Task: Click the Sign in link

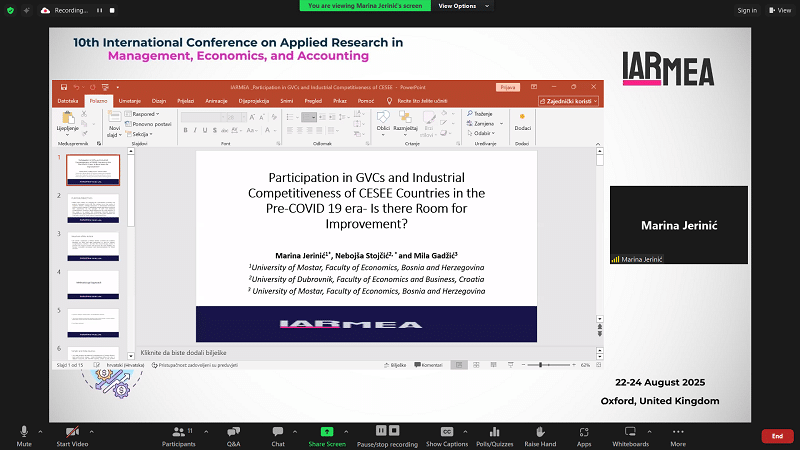Action: [x=746, y=10]
